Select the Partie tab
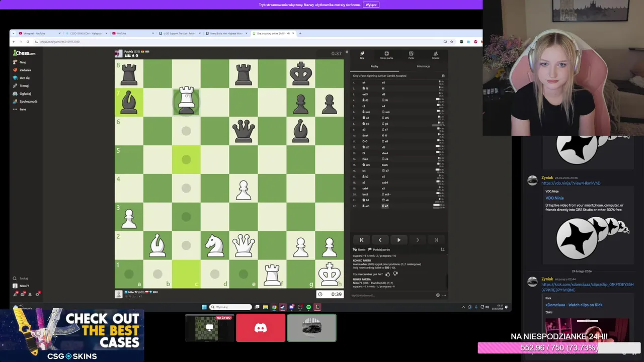This screenshot has height=362, width=644. (411, 55)
